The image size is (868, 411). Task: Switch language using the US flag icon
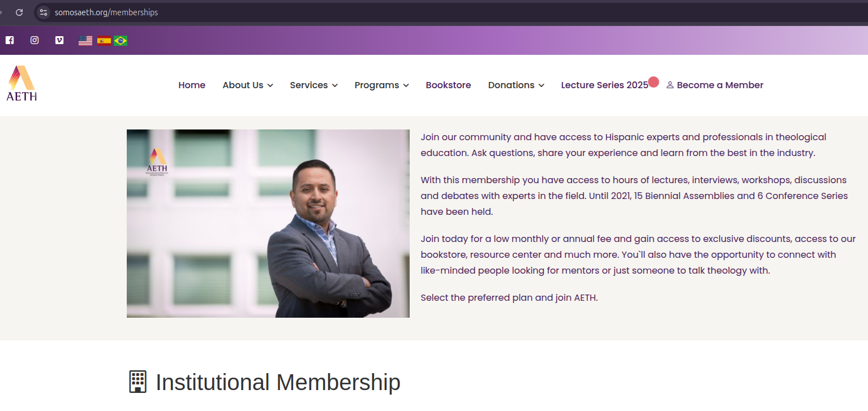[85, 40]
